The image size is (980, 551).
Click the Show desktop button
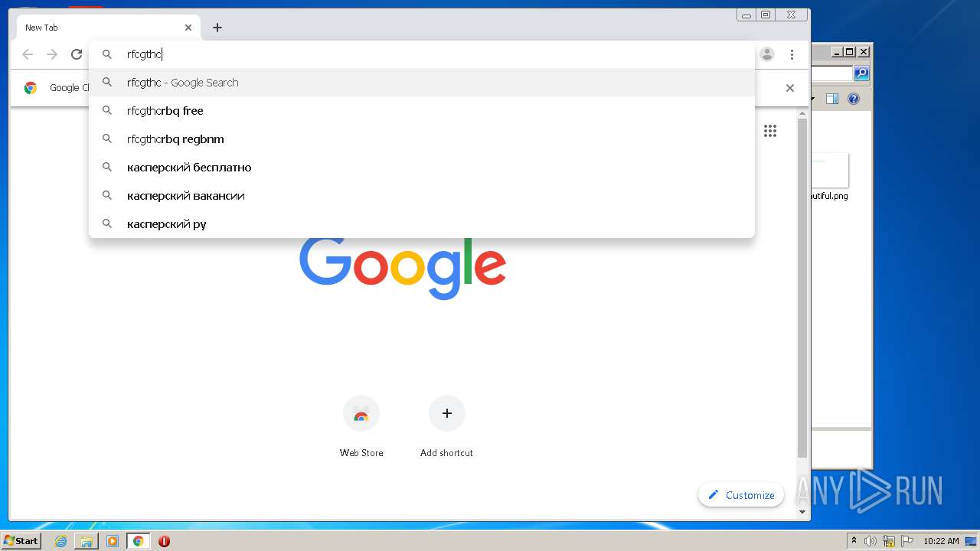(972, 541)
